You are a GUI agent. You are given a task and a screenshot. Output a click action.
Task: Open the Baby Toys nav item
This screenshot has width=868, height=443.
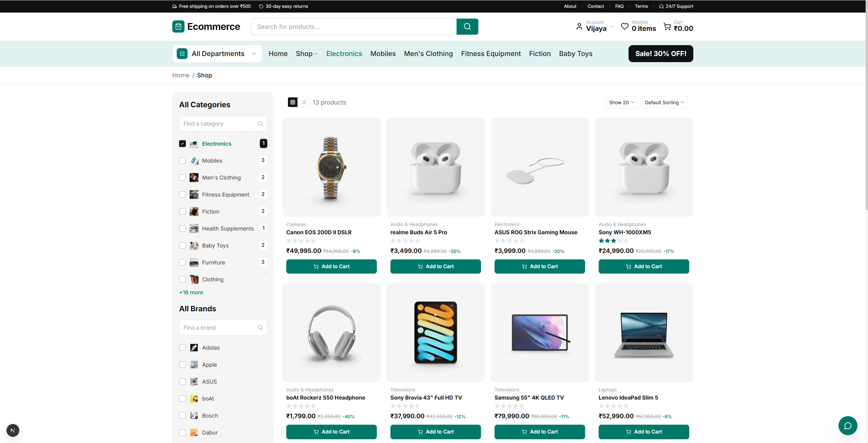tap(576, 54)
